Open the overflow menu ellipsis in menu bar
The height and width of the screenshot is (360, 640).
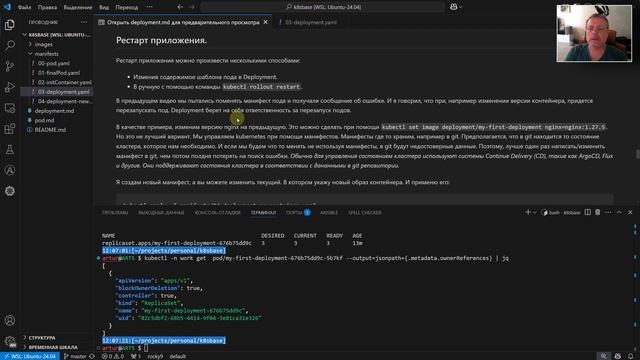pyautogui.click(x=149, y=7)
